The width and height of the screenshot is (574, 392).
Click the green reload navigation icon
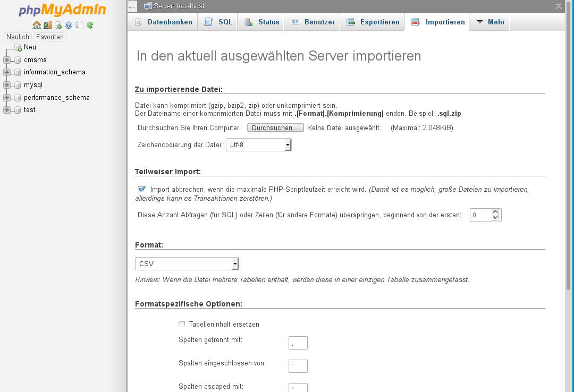(x=90, y=25)
